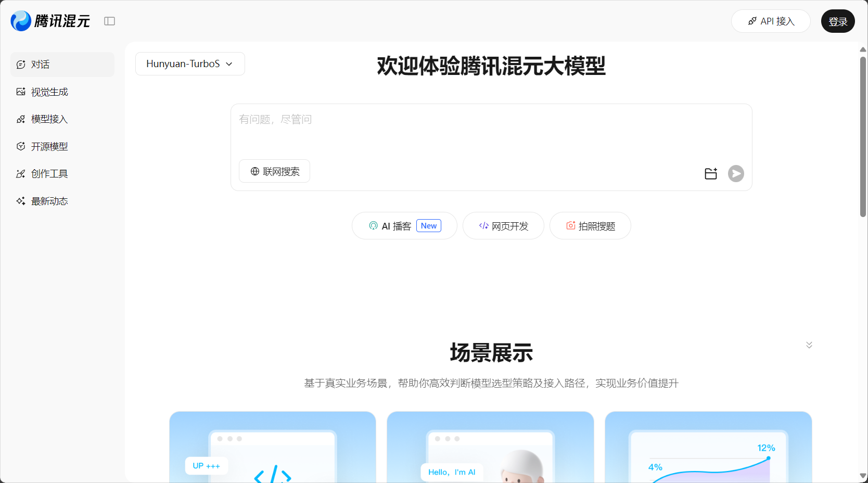This screenshot has height=483, width=868.
Task: Click the 场景展示 heading
Action: tap(491, 353)
